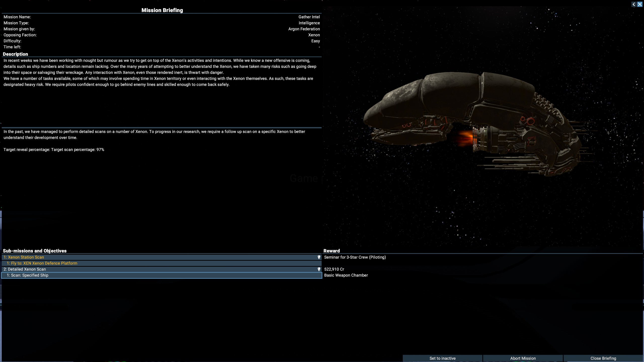Click the Sub-missions and Objectives header
The height and width of the screenshot is (362, 644).
[35, 251]
